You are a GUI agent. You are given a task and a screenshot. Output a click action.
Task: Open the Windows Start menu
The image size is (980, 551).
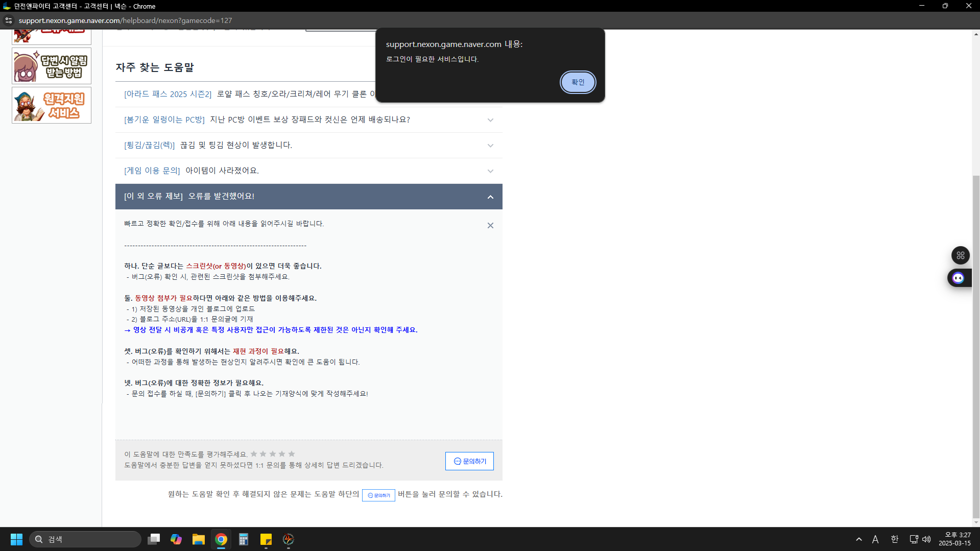(x=16, y=539)
